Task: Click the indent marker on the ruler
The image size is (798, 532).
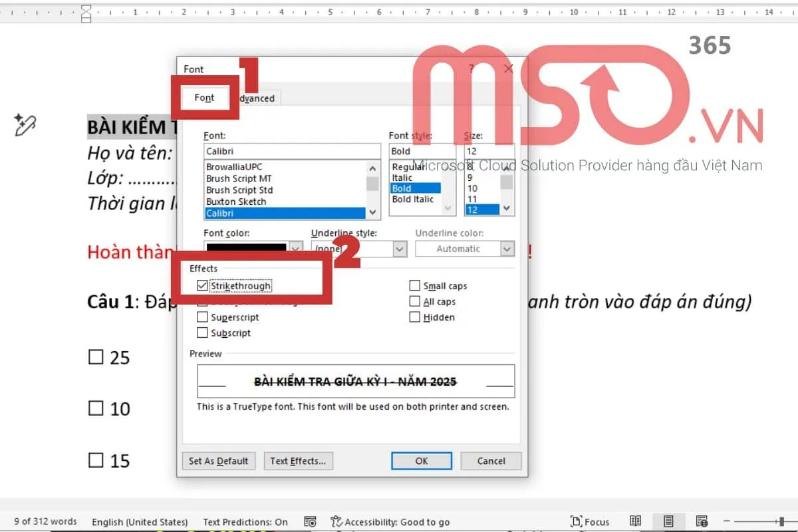Action: click(86, 13)
